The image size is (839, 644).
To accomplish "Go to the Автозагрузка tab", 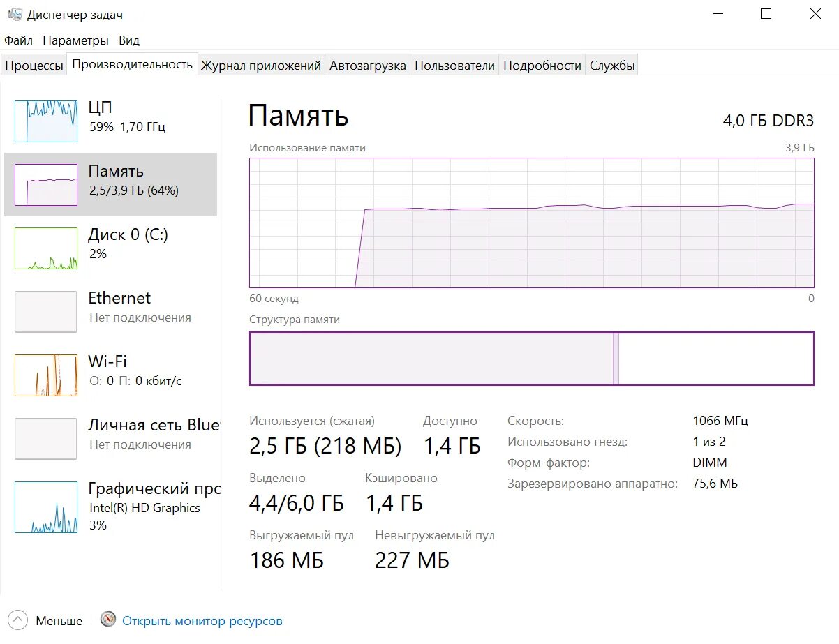I will (367, 66).
